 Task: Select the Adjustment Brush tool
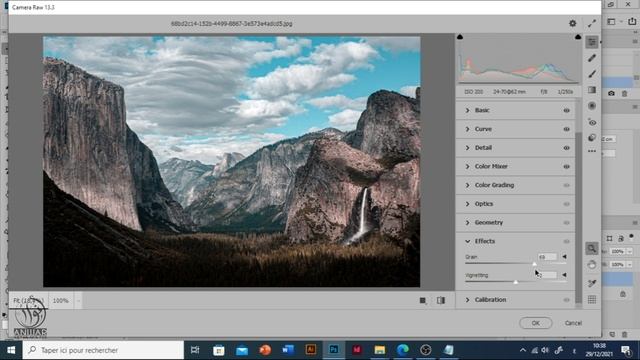(x=592, y=74)
